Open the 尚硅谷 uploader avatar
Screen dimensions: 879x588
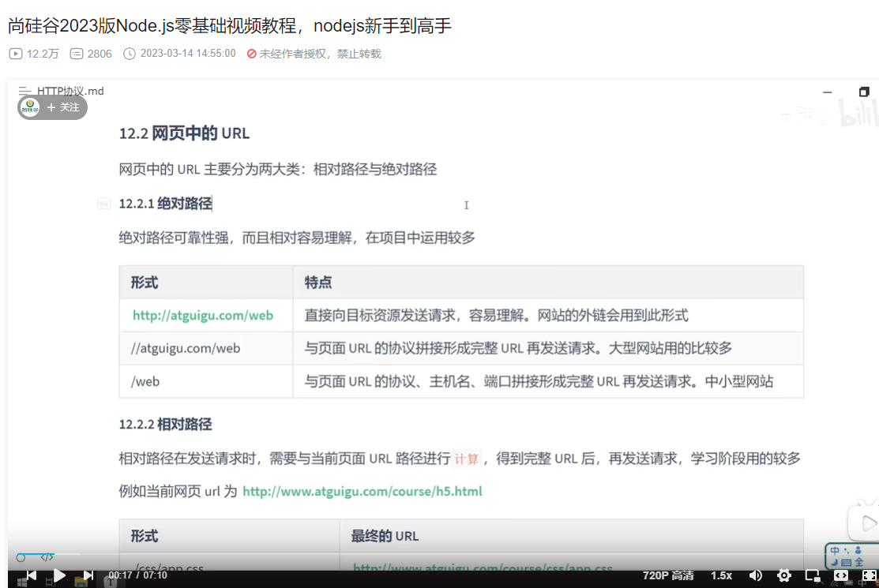30,107
